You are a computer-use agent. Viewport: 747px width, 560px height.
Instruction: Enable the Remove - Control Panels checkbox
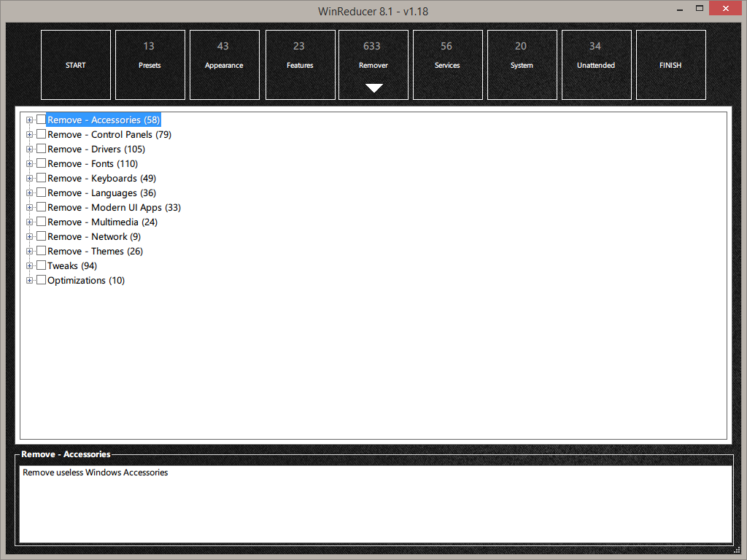pyautogui.click(x=42, y=134)
